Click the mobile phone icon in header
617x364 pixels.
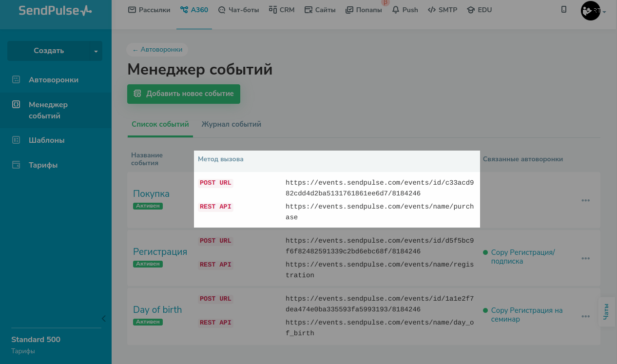pos(564,9)
